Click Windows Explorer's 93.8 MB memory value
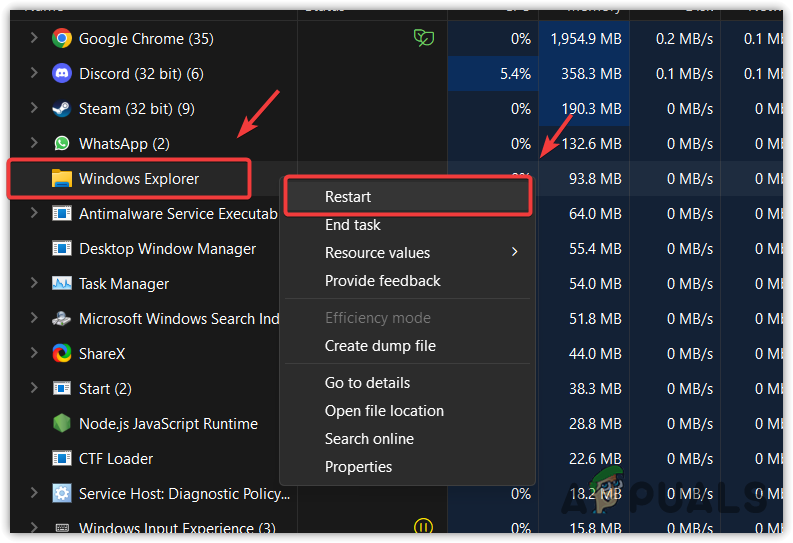 [595, 178]
